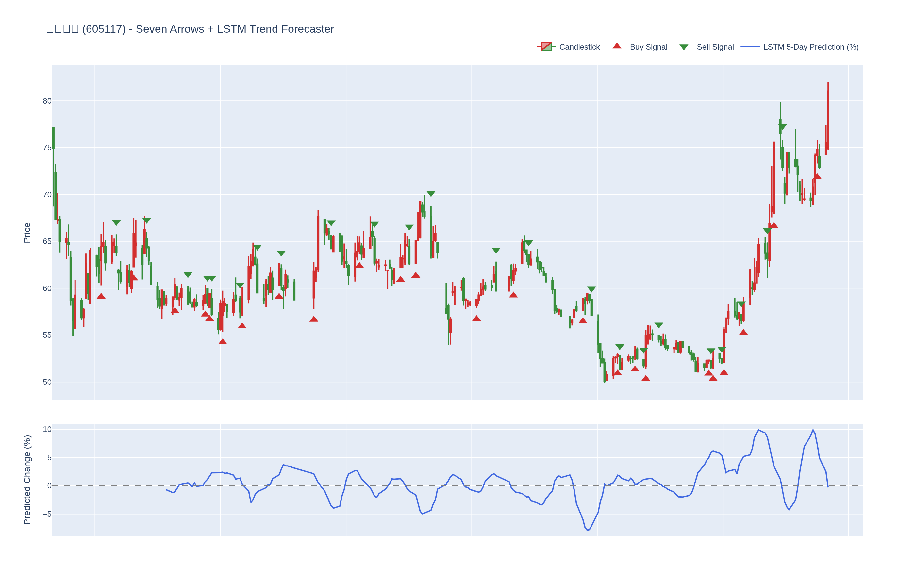Click the blue LSTM line swatch in legend

[750, 47]
